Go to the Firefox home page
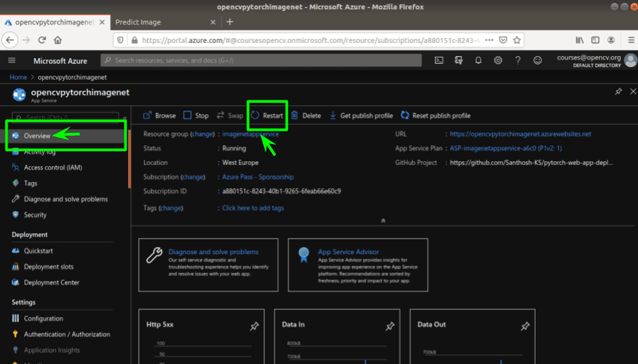 tap(57, 40)
